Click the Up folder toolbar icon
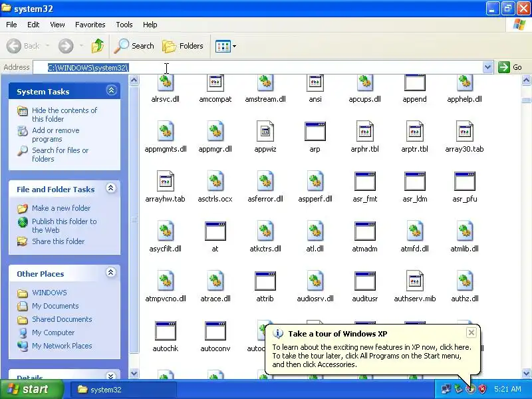The height and width of the screenshot is (399, 532). coord(98,46)
